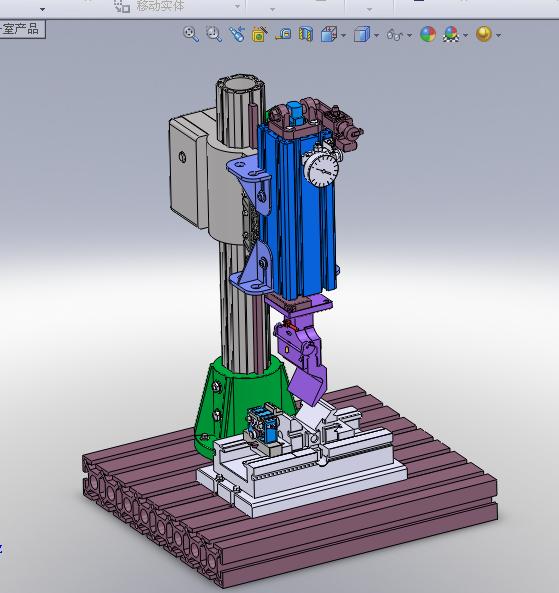
Task: Click the Previous View icon
Action: pos(237,34)
